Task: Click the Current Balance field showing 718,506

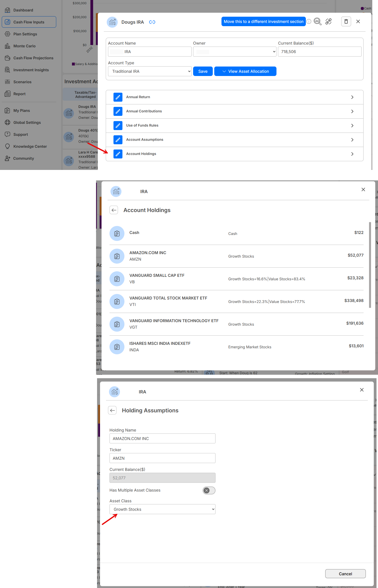Action: point(320,52)
